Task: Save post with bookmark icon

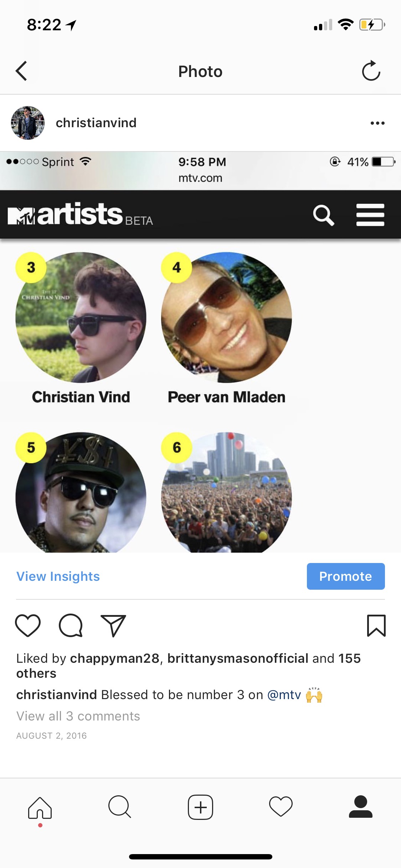Action: pos(376,625)
